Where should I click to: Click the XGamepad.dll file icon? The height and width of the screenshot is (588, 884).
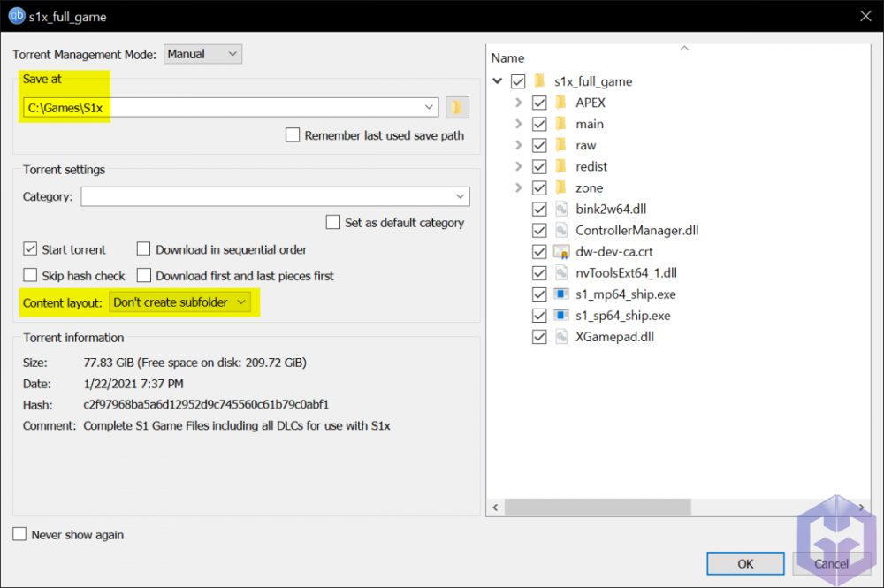[x=560, y=336]
